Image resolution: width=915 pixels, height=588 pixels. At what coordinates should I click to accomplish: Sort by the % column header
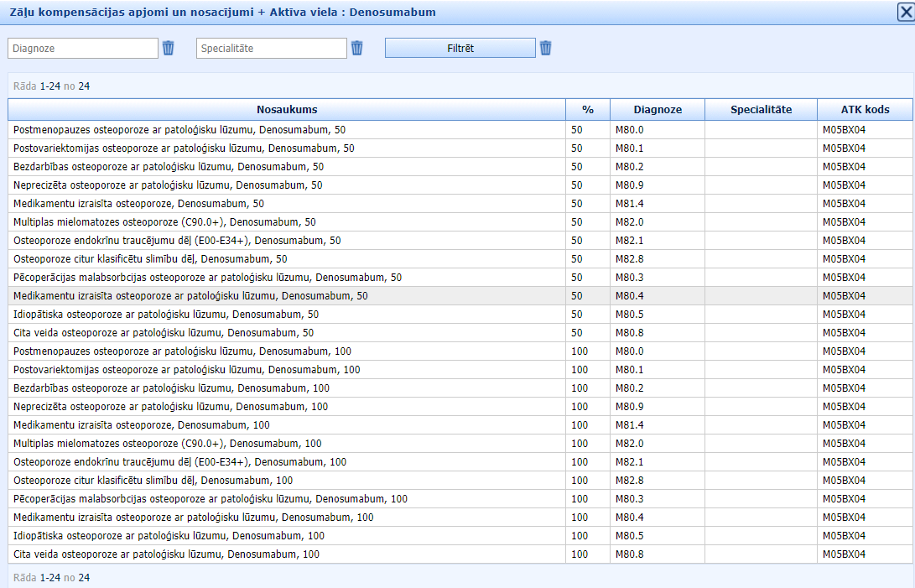[x=587, y=110]
